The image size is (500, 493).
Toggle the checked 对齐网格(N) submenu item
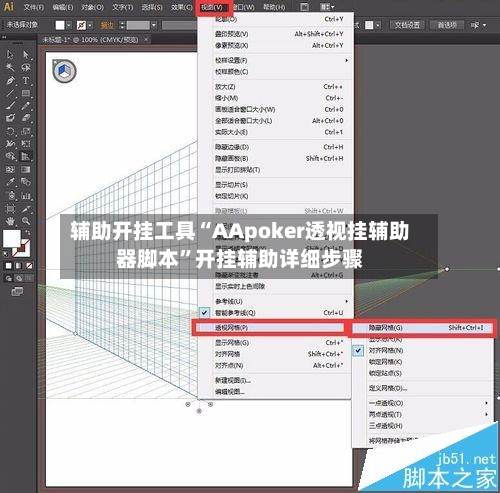click(x=423, y=350)
